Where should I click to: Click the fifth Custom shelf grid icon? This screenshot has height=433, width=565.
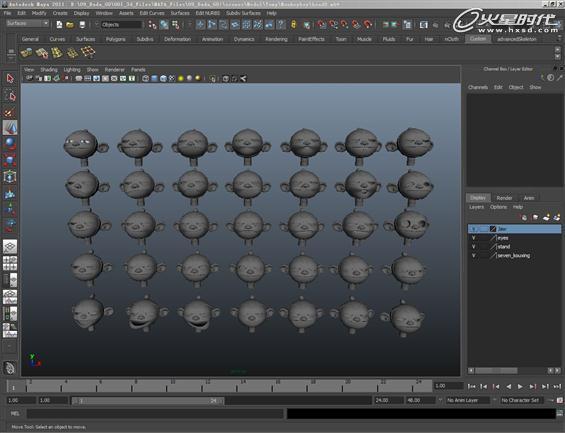[88, 52]
